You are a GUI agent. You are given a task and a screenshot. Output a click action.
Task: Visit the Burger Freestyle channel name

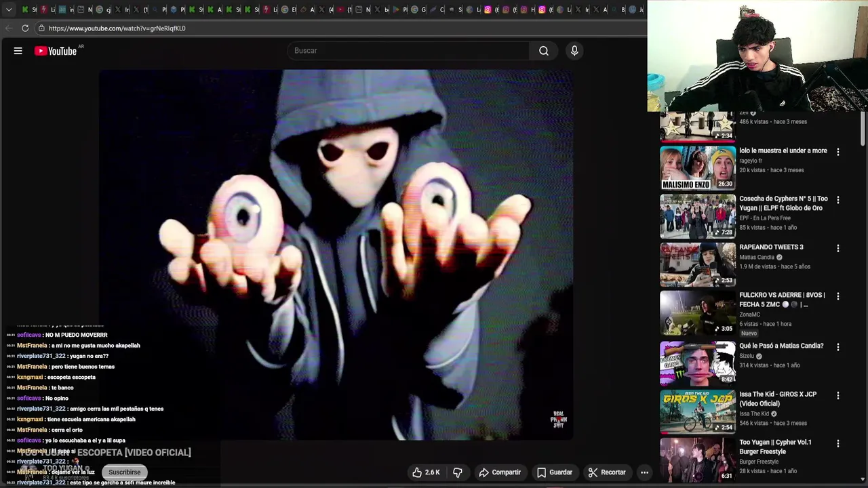tap(759, 462)
